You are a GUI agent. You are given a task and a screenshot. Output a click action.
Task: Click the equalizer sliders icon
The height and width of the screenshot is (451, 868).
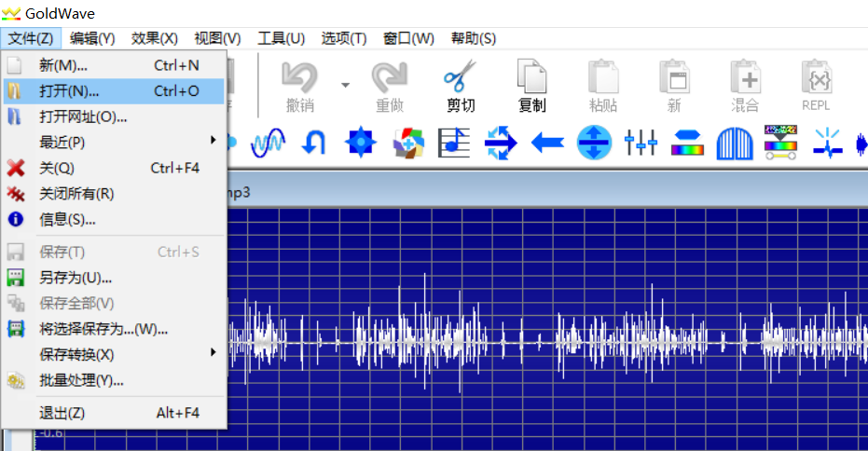[641, 143]
